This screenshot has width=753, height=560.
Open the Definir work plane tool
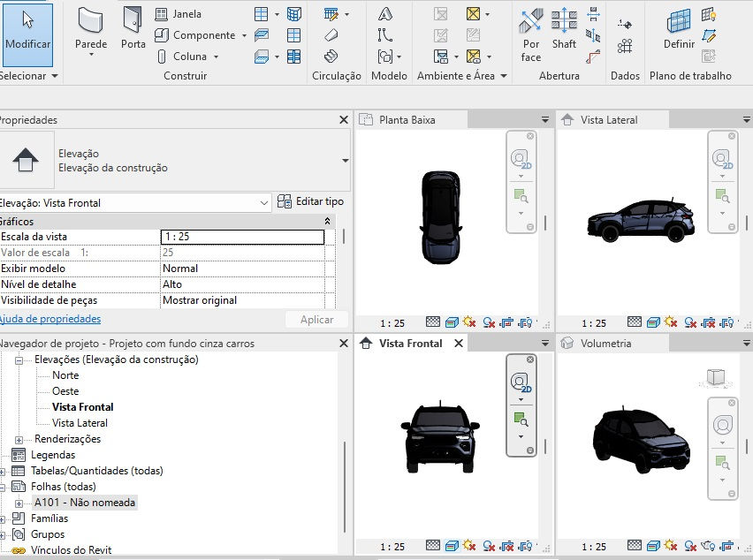(x=679, y=29)
